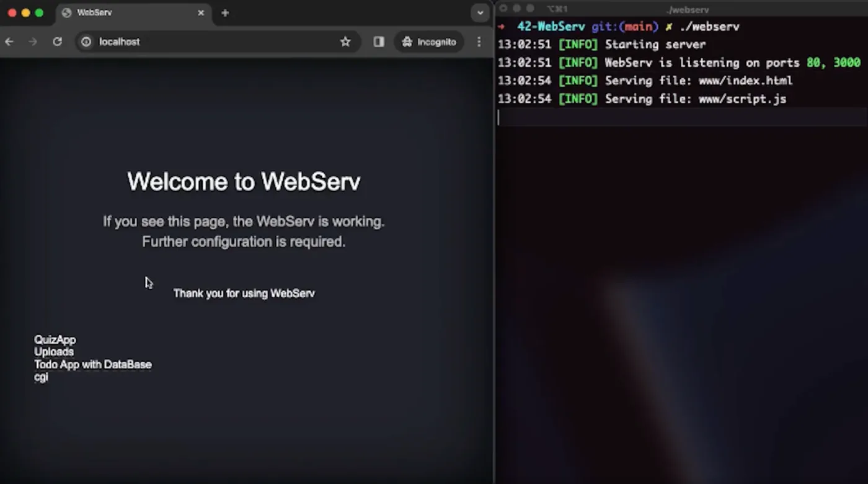Click the Incognito profile button

point(429,42)
